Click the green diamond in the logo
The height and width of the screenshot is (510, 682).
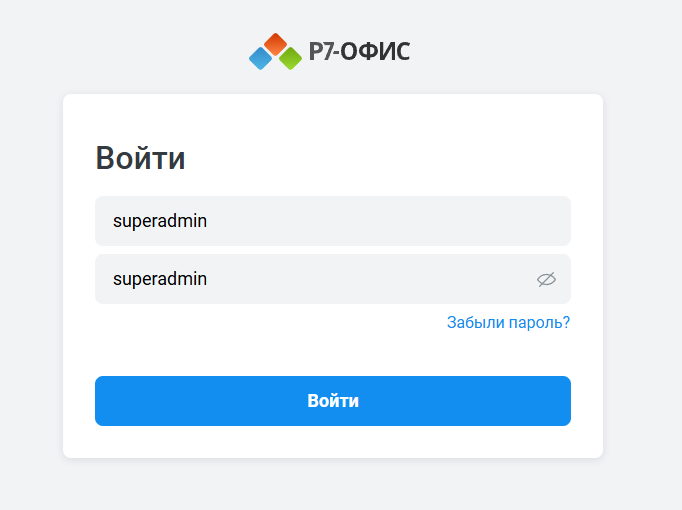click(290, 59)
